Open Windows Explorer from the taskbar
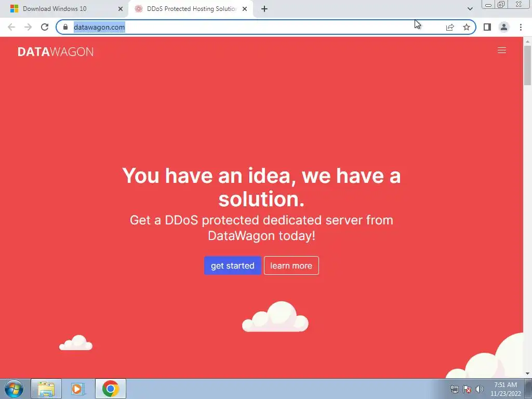 [x=46, y=389]
